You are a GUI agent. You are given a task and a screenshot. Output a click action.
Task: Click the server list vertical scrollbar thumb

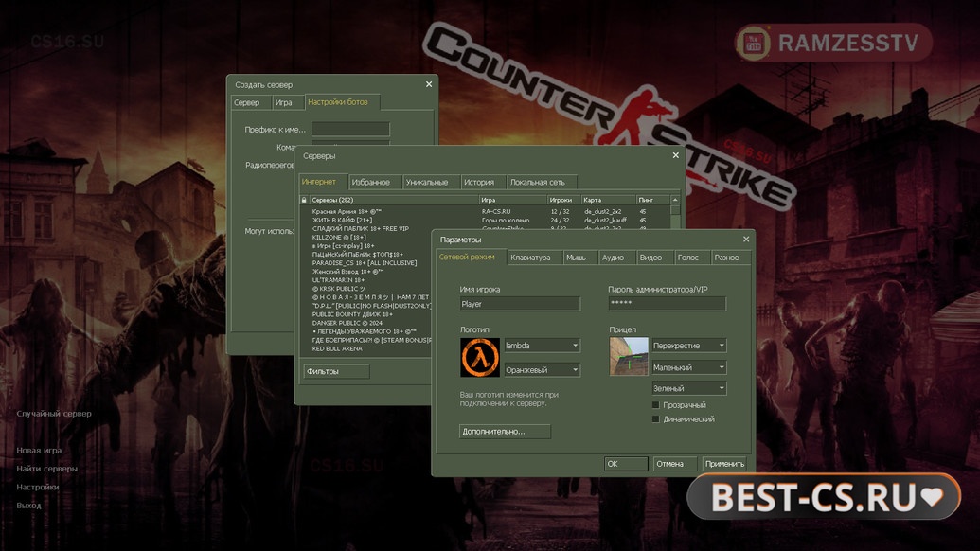(x=675, y=210)
